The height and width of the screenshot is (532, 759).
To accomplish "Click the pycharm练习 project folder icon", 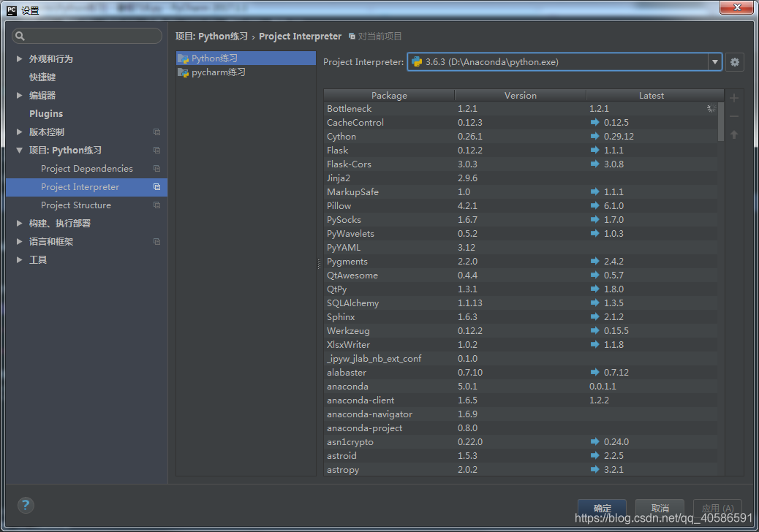I will point(183,72).
